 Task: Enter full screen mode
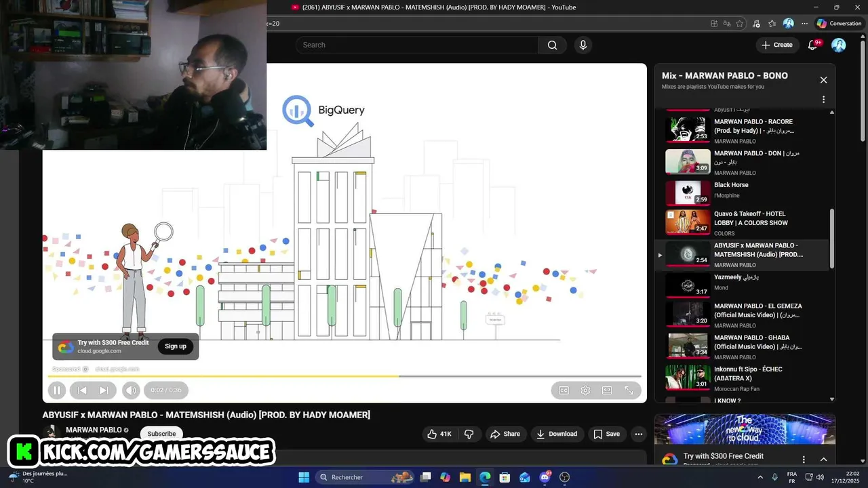(x=629, y=390)
